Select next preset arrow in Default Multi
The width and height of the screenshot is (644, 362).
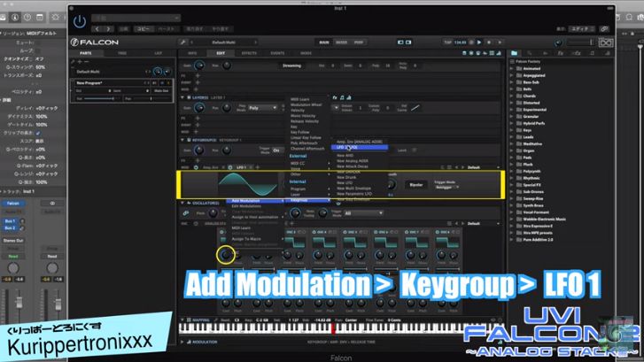(255, 42)
